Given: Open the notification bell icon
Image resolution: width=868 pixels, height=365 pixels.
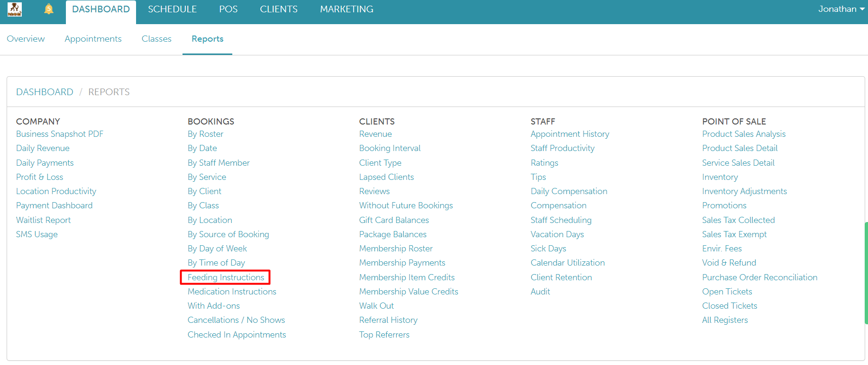Looking at the screenshot, I should 48,9.
